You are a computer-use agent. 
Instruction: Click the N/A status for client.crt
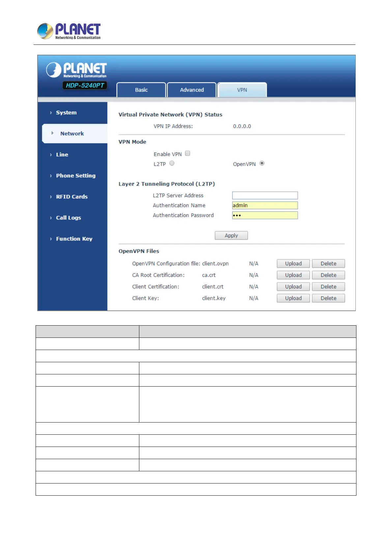(x=254, y=287)
